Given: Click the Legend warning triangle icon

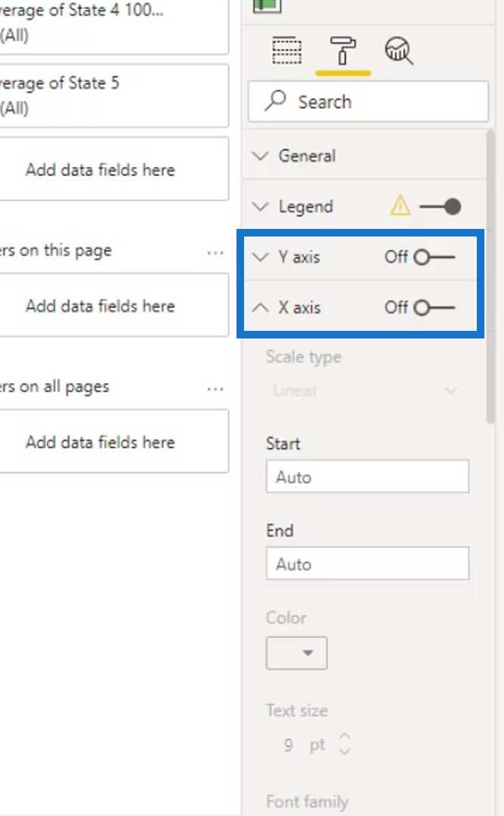Looking at the screenshot, I should tap(400, 206).
